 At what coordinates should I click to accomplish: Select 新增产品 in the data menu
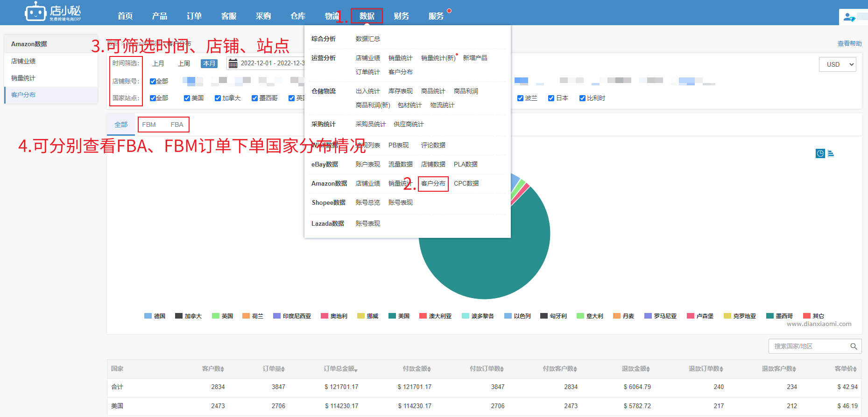click(475, 58)
